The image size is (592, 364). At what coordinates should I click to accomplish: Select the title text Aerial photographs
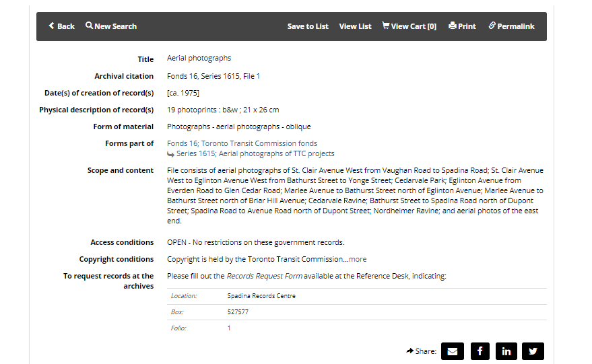click(x=199, y=58)
